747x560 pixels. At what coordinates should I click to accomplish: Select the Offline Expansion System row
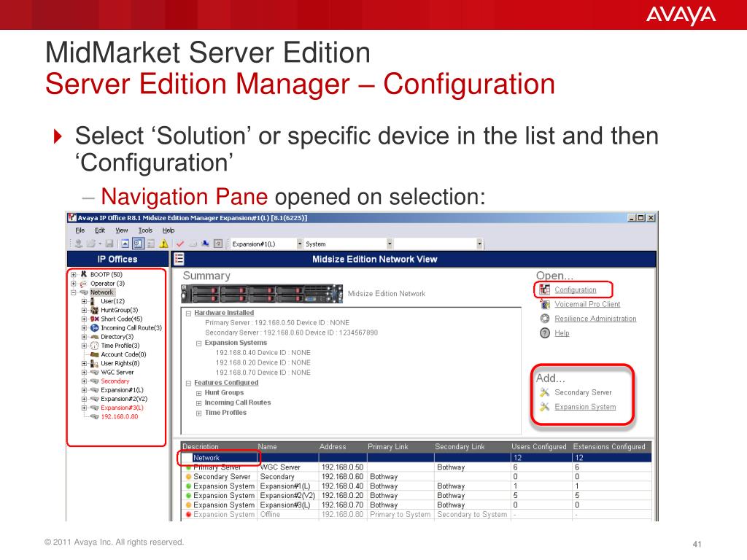click(x=416, y=514)
